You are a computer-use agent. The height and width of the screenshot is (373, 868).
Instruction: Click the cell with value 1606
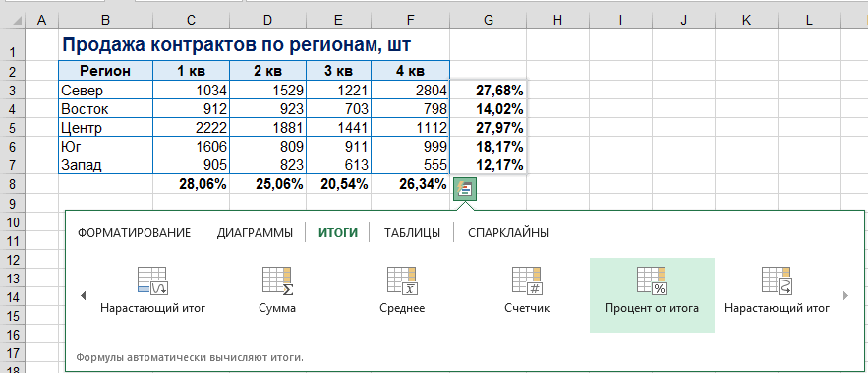point(191,147)
